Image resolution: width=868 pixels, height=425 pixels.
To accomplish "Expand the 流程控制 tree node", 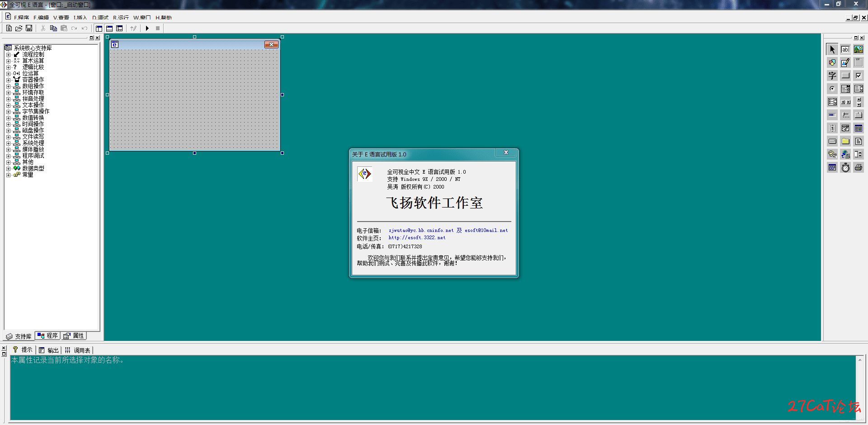I will point(8,54).
